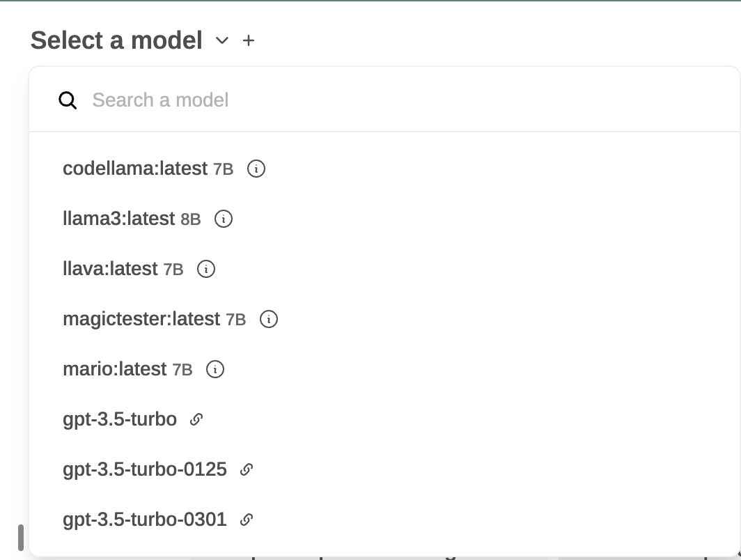The width and height of the screenshot is (741, 560).
Task: Choose the mario:latest model
Action: tap(384, 369)
